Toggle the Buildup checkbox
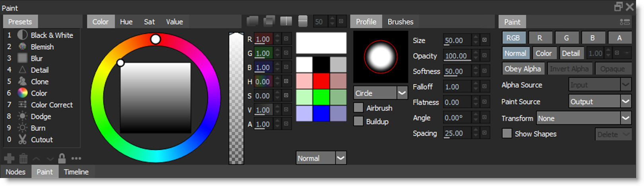This screenshot has height=186, width=644. tap(358, 121)
